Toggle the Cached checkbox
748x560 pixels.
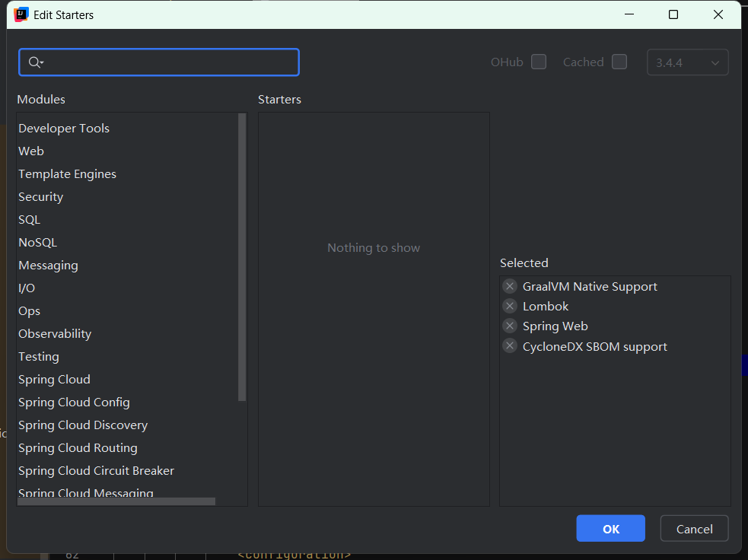619,62
